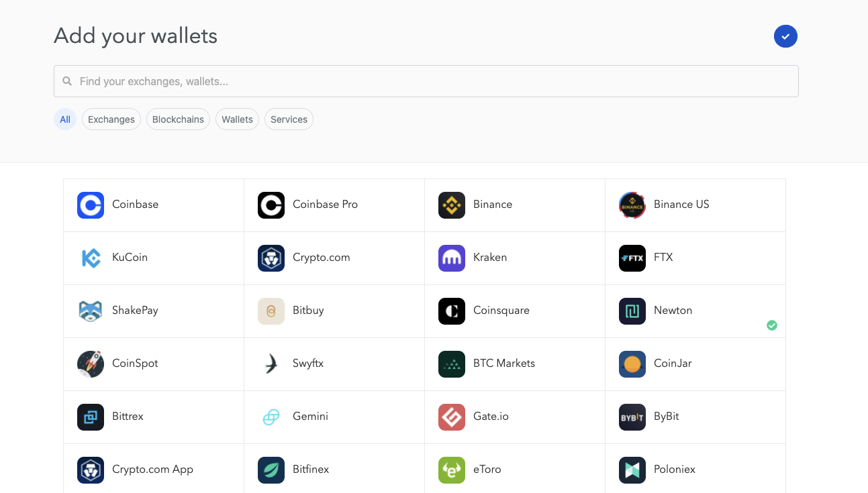The width and height of the screenshot is (868, 493).
Task: Choose the Gemini logo icon
Action: tap(271, 417)
